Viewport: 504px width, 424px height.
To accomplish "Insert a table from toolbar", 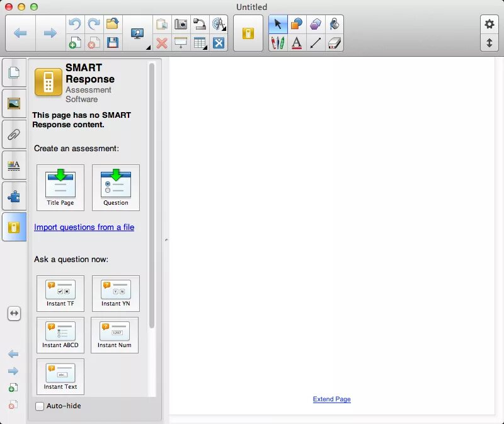I will 200,43.
